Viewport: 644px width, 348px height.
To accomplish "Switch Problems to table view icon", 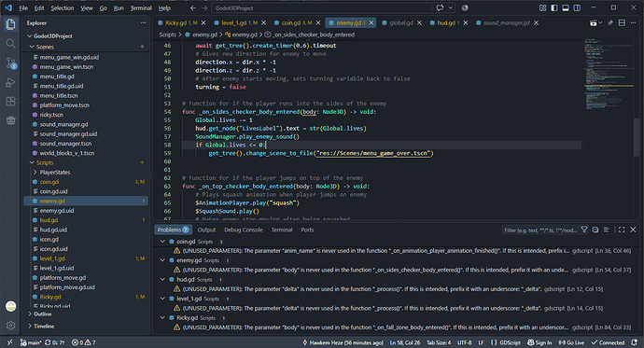I will pyautogui.click(x=607, y=230).
